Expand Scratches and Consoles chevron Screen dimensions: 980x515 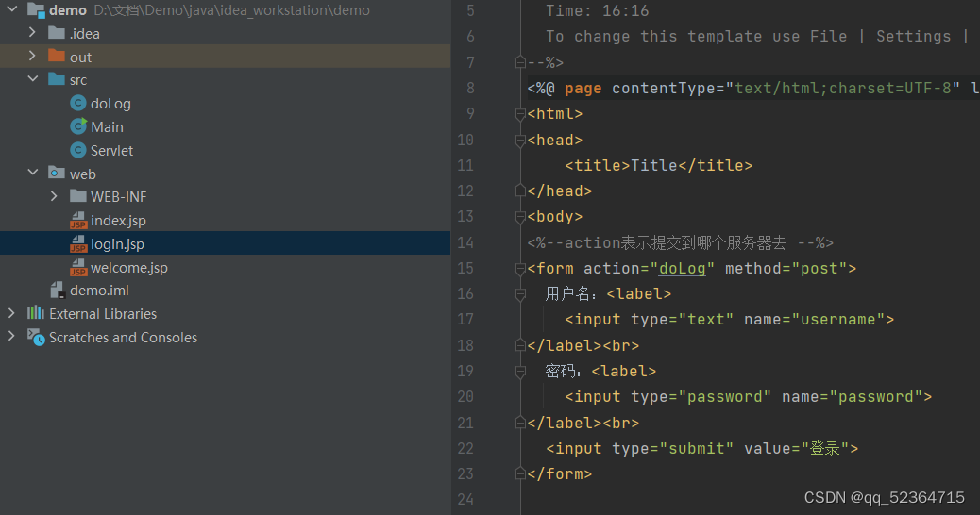tap(11, 337)
